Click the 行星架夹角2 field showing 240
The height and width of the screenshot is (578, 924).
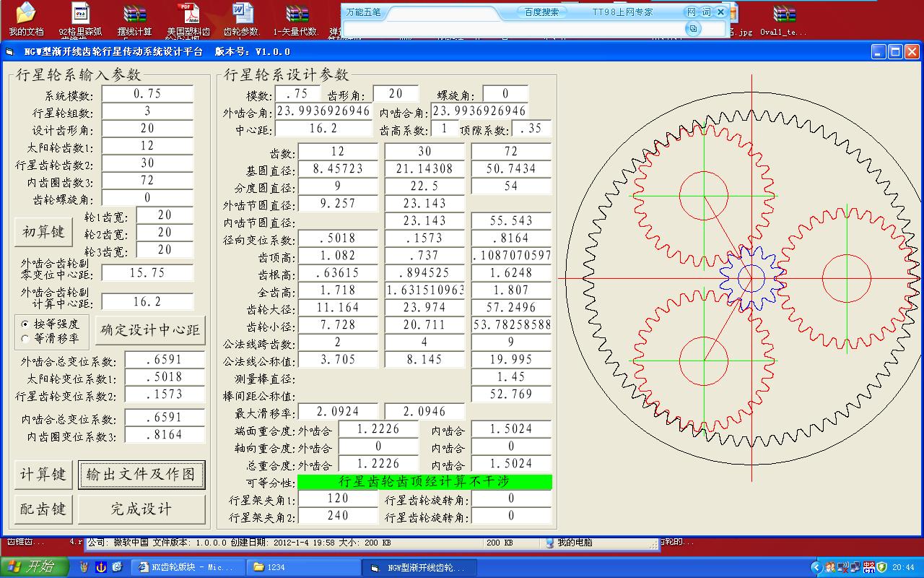coord(338,516)
